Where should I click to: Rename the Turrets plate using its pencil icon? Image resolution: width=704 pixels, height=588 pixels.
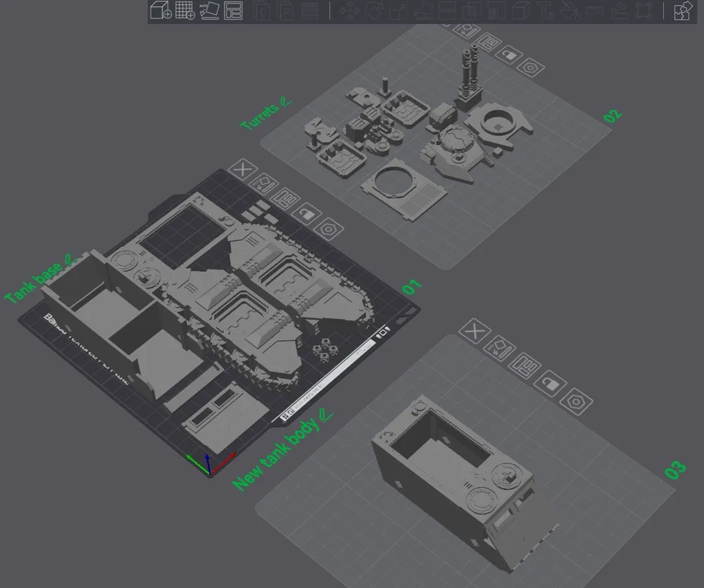pyautogui.click(x=287, y=102)
